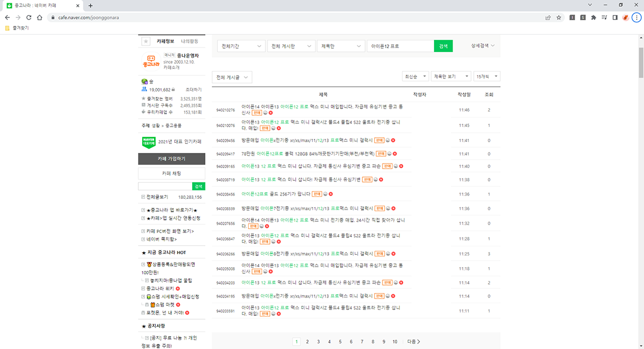
Task: Click the browser back arrow
Action: pos(7,18)
